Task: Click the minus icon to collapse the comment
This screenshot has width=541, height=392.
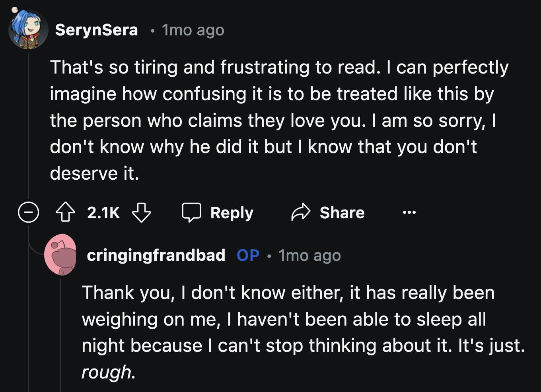Action: pos(28,212)
